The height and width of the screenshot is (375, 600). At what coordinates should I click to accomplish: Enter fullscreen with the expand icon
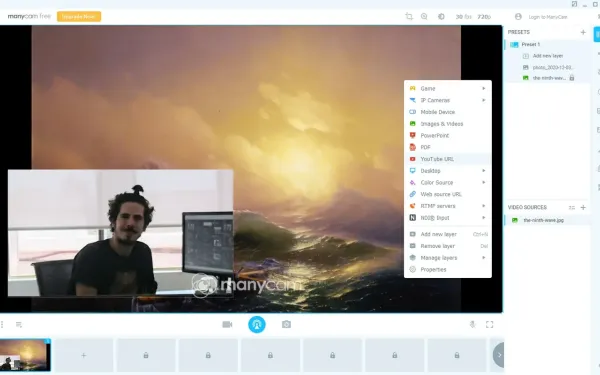coord(489,324)
